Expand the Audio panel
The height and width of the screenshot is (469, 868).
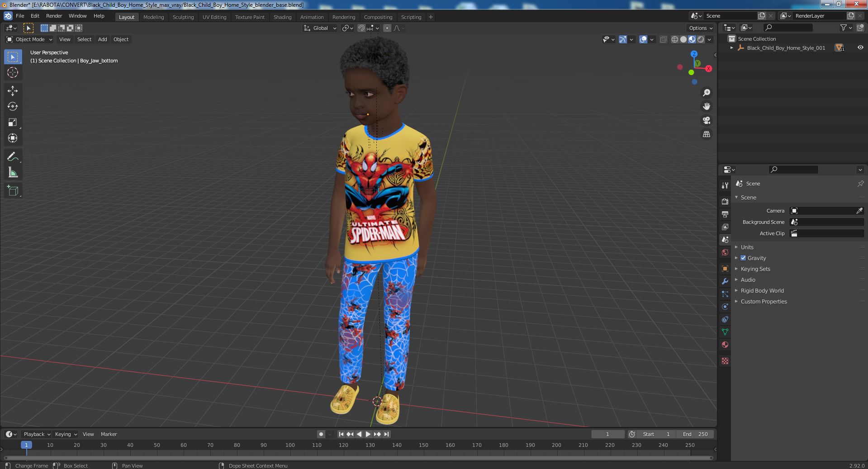pyautogui.click(x=748, y=280)
